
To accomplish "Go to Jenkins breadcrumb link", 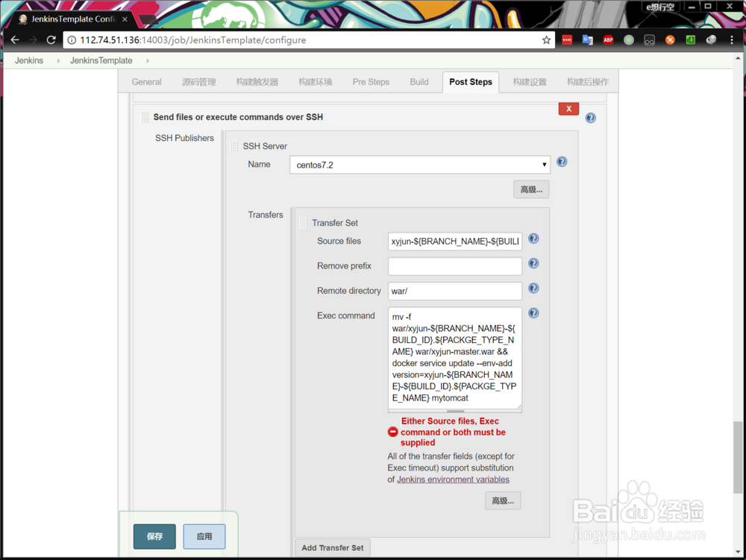I will pos(29,60).
